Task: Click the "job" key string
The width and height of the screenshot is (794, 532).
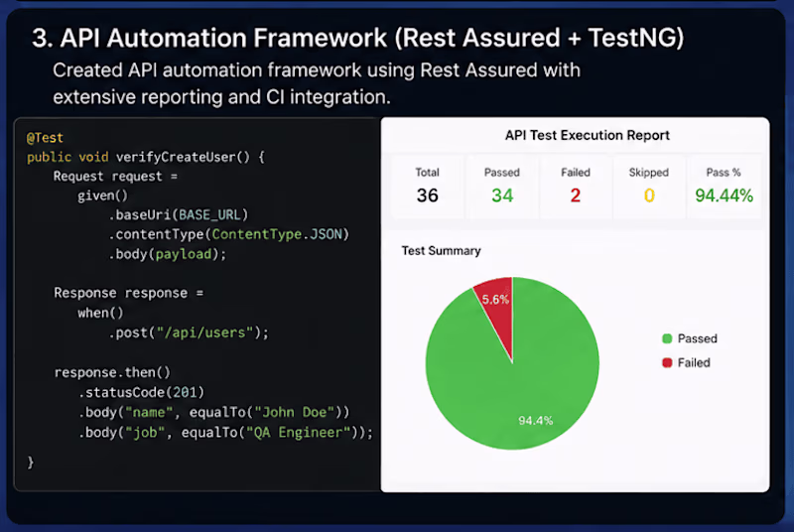Action: tap(145, 433)
